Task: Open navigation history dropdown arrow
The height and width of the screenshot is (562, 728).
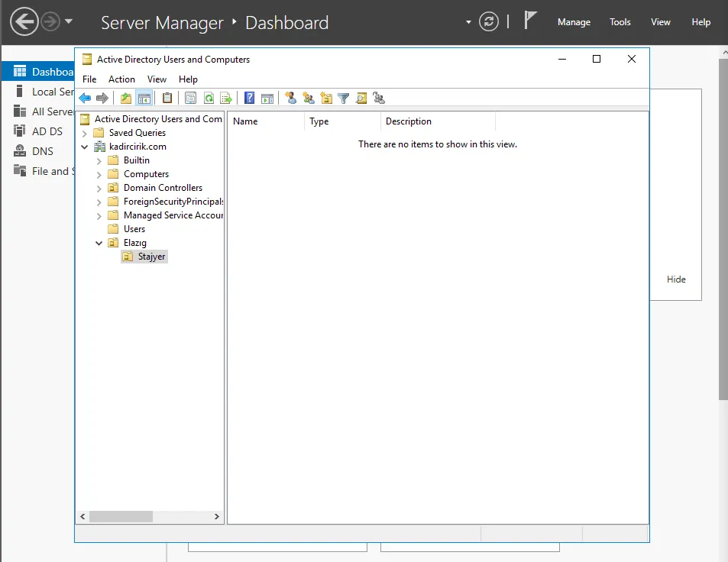Action: click(x=69, y=21)
